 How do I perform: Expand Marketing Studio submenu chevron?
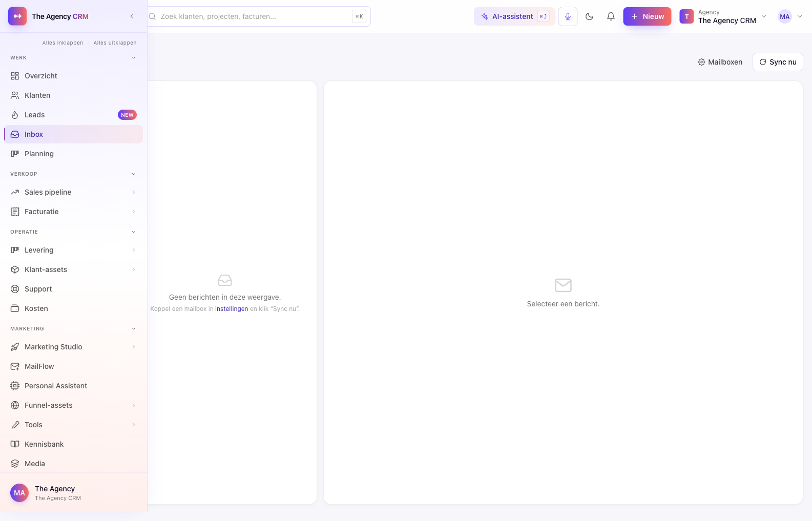pos(134,347)
